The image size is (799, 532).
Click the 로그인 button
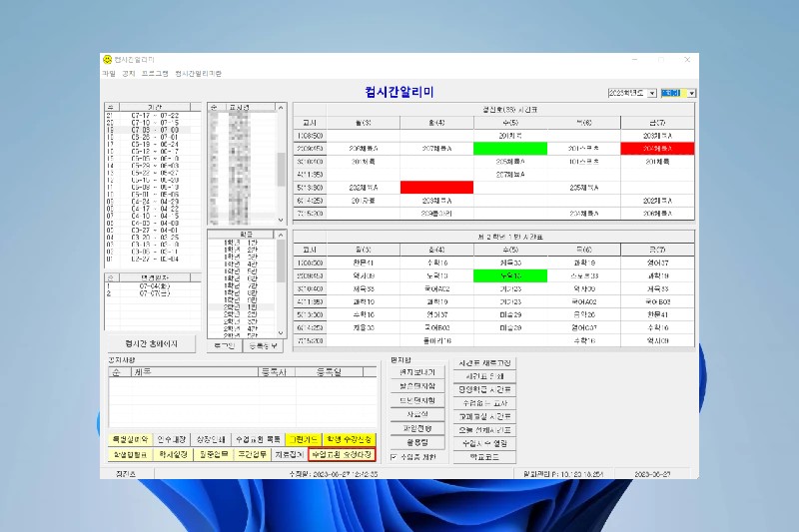224,346
